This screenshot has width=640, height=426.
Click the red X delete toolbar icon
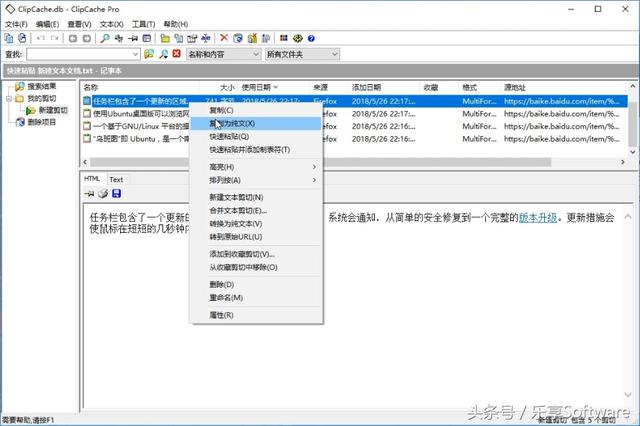tap(224, 38)
